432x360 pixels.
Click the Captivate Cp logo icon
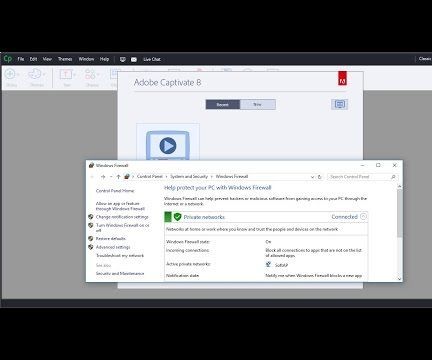click(7, 59)
